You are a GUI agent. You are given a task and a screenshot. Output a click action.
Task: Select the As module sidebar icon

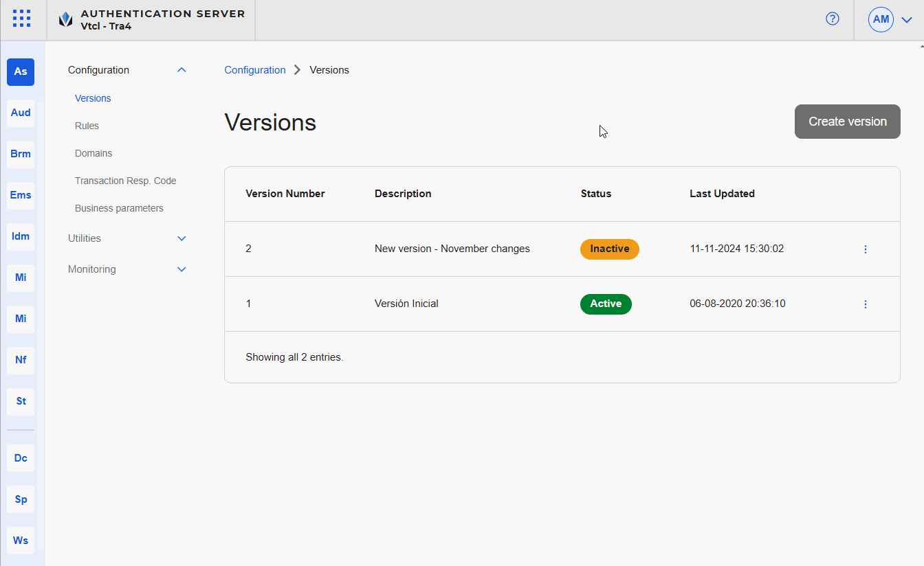(21, 71)
